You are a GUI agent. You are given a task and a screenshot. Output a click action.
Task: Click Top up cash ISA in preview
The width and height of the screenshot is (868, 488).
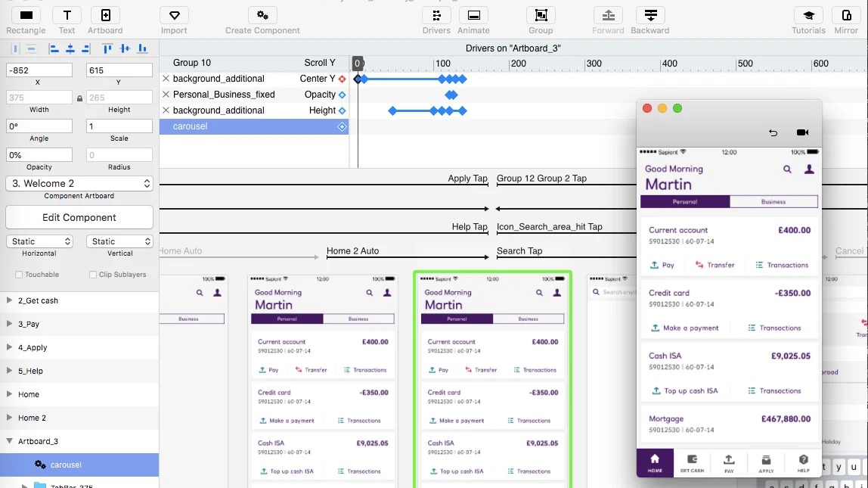pyautogui.click(x=685, y=391)
